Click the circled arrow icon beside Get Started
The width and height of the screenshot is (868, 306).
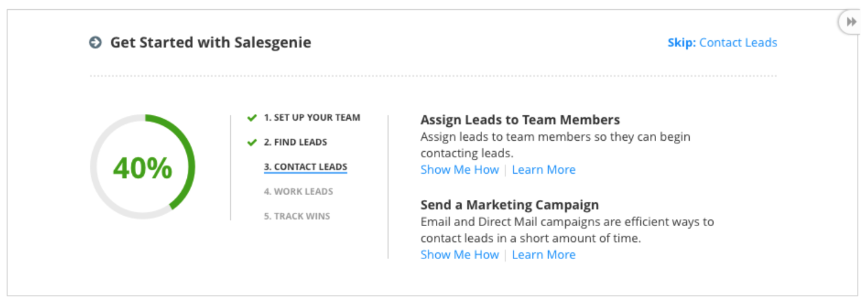[x=95, y=43]
